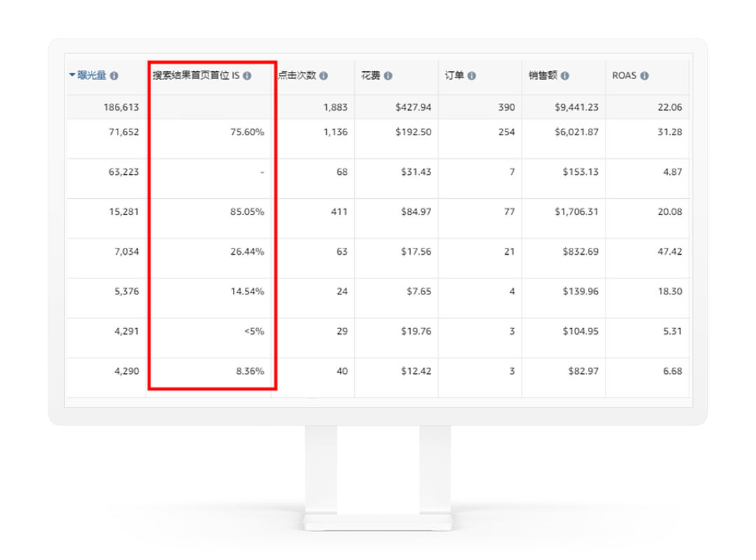Click the impression share value <5%
Screen dimensions: 756x560
click(254, 331)
